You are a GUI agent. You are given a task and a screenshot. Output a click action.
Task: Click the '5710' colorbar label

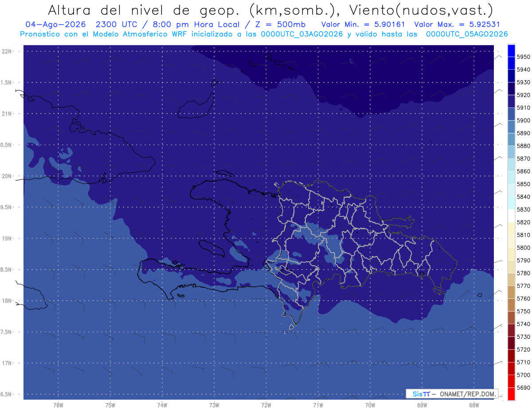[524, 362]
